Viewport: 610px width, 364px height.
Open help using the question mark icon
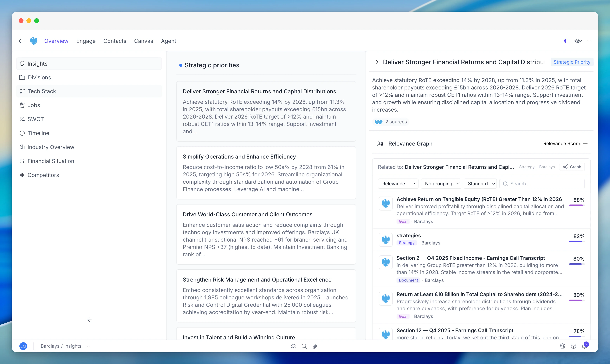pyautogui.click(x=574, y=346)
